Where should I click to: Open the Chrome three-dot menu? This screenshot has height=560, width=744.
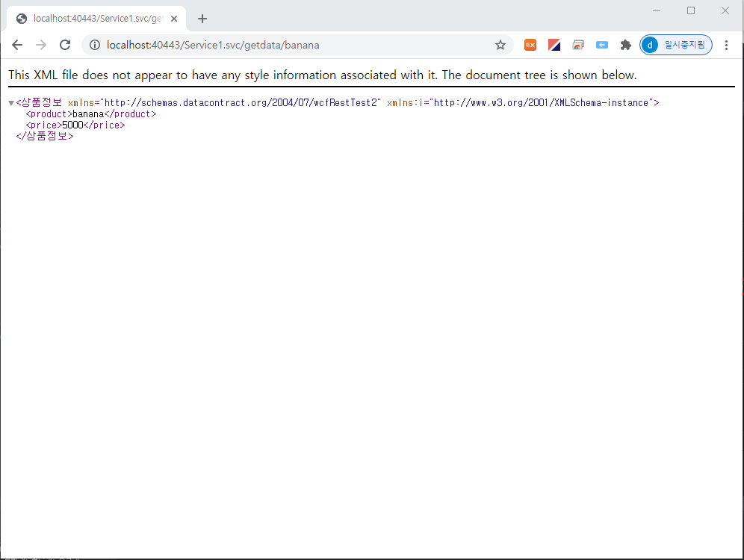[726, 45]
